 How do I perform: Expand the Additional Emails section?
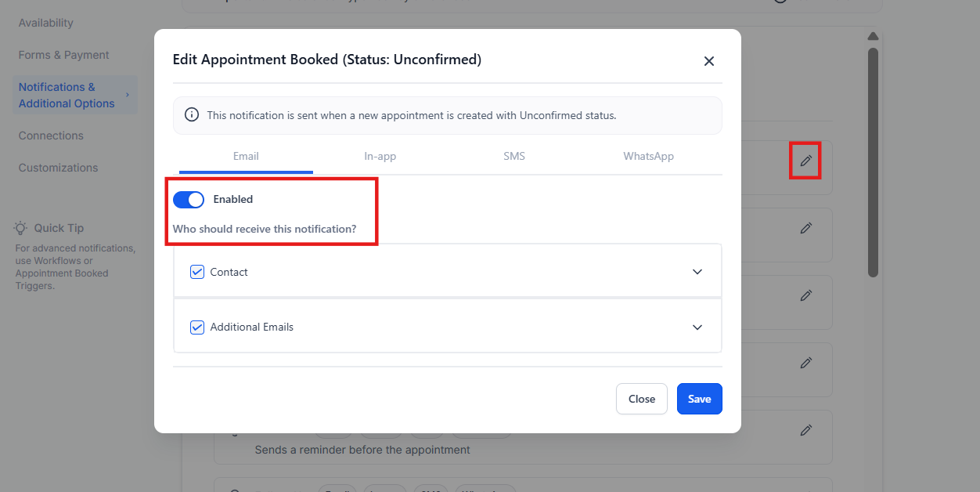coord(697,327)
